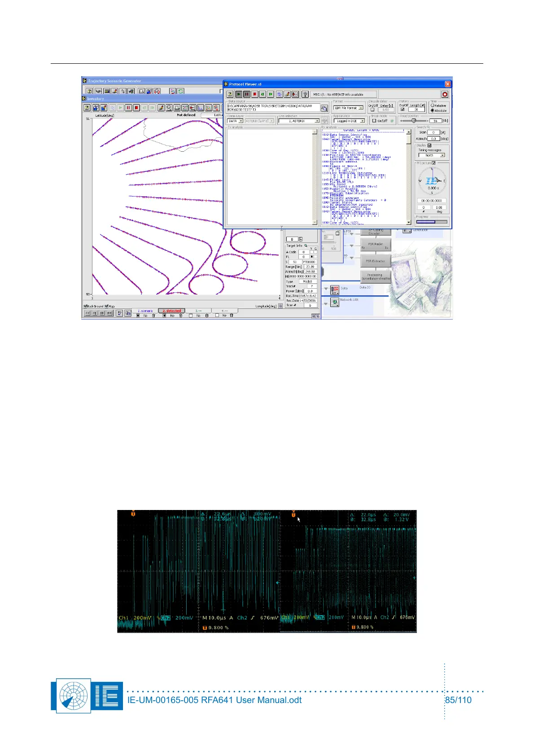Viewport: 534px width, 756px height.
Task: Click the Processing Surveillance-Weather block
Action: point(375,277)
